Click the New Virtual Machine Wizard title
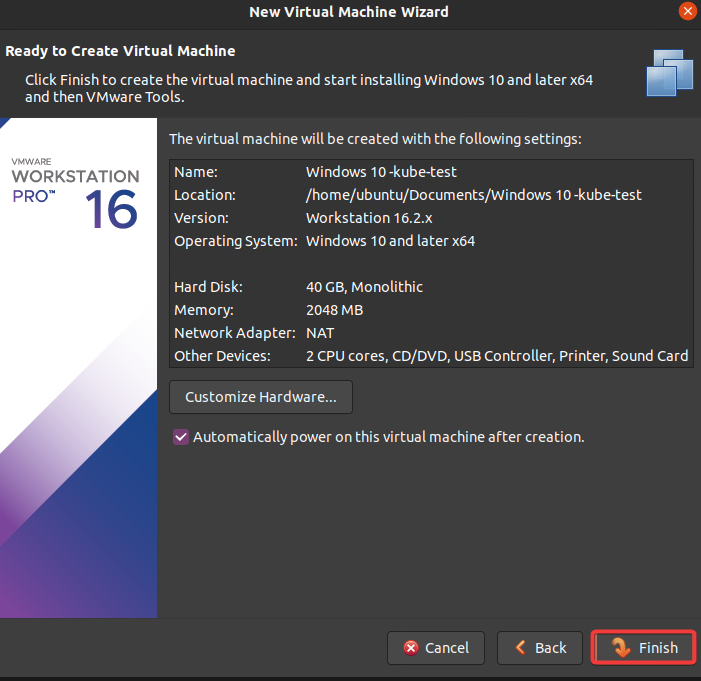Viewport: 701px width, 681px height. [349, 12]
